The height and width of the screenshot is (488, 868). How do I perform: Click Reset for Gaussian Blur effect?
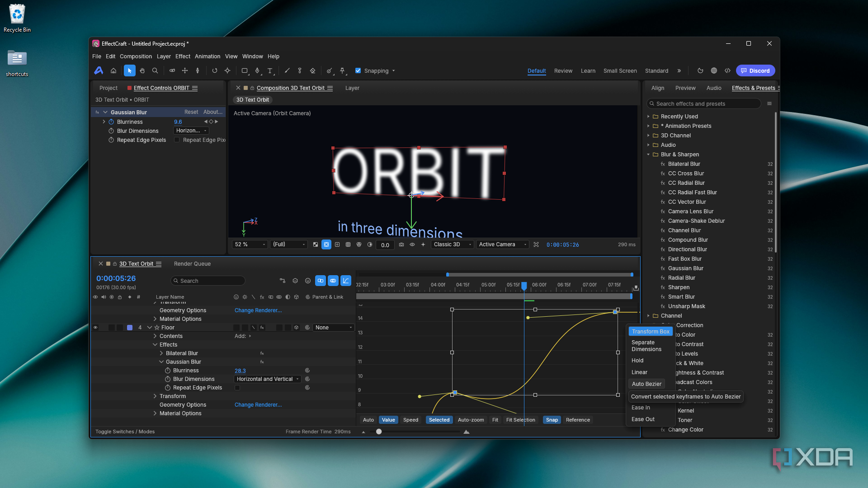point(191,112)
